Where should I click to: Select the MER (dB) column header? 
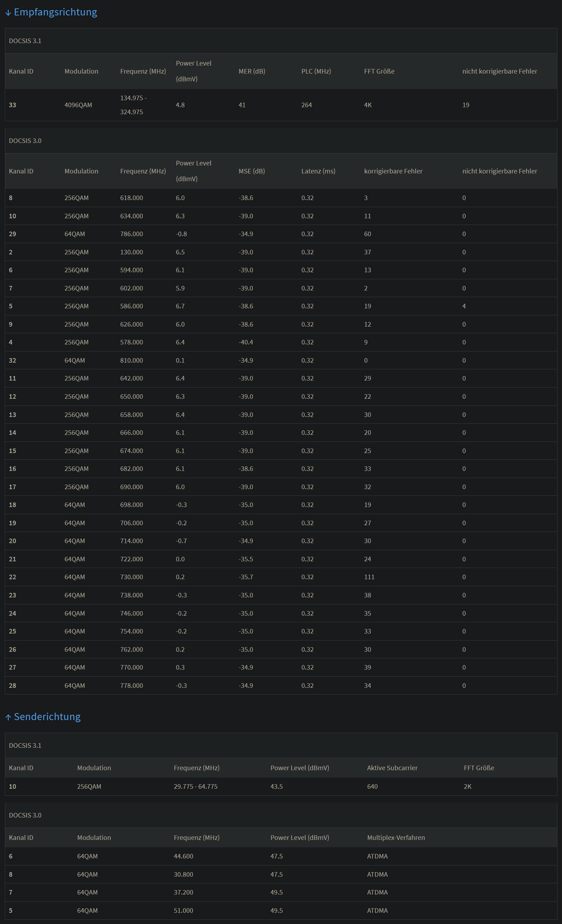pyautogui.click(x=251, y=71)
